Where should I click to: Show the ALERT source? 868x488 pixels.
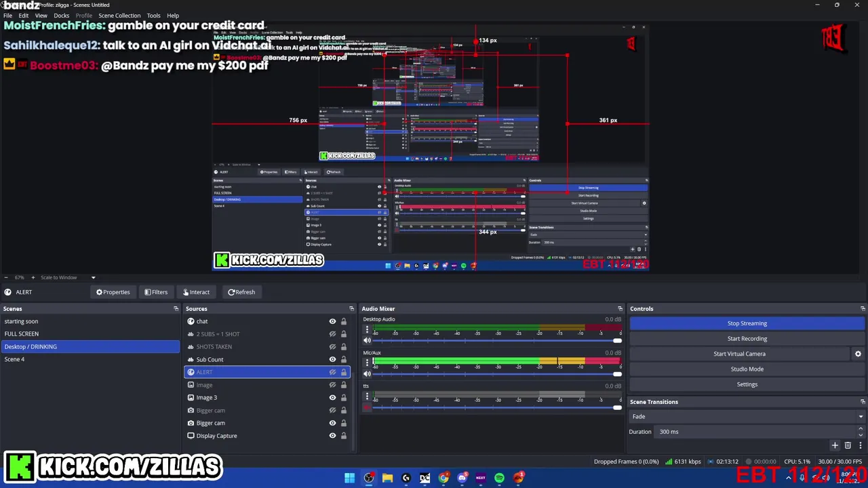pos(332,372)
